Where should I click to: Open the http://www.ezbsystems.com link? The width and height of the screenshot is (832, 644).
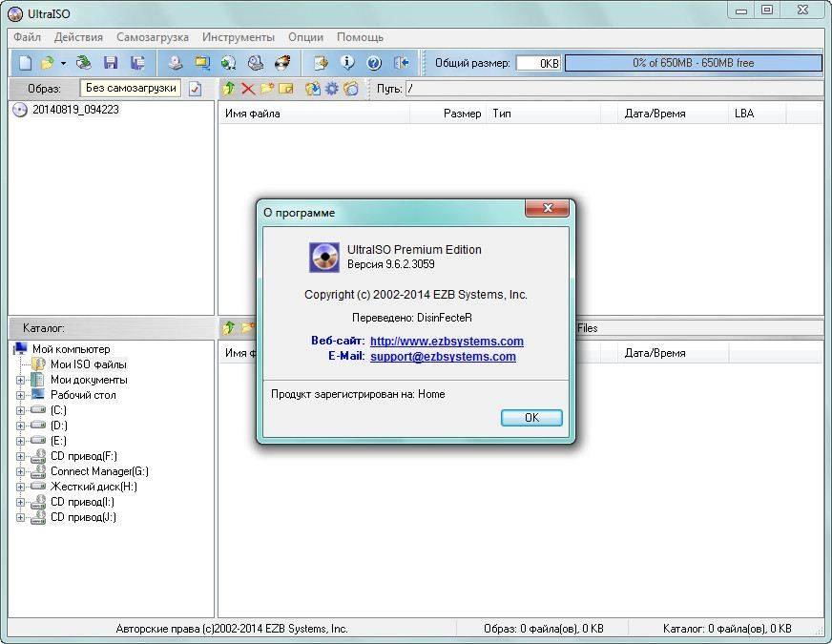pos(447,342)
